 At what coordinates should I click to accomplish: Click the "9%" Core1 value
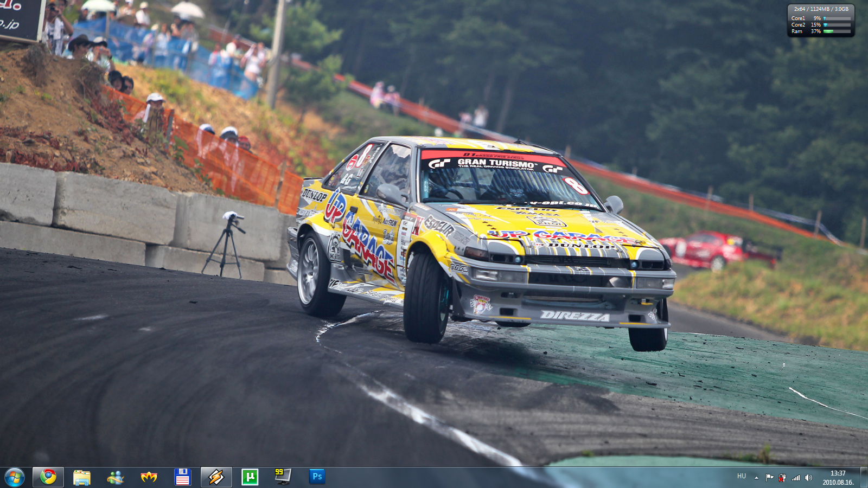tap(817, 18)
